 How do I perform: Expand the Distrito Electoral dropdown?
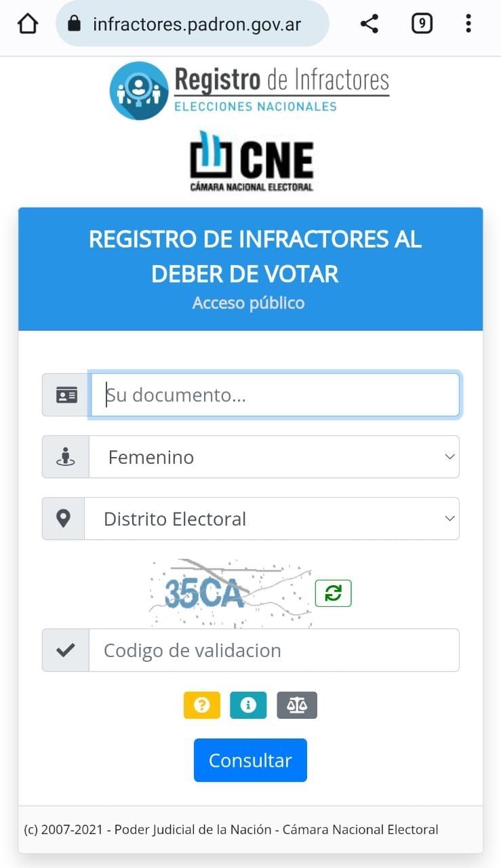tap(271, 519)
